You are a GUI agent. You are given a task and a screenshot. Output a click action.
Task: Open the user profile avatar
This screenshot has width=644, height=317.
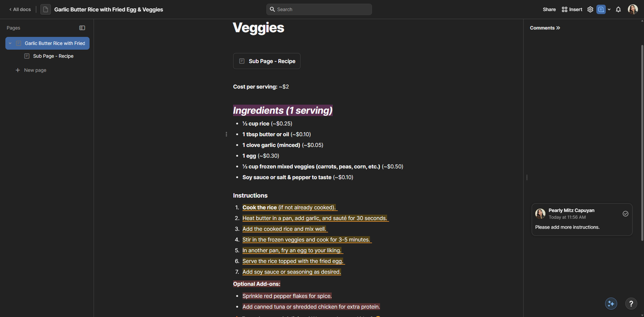(633, 9)
